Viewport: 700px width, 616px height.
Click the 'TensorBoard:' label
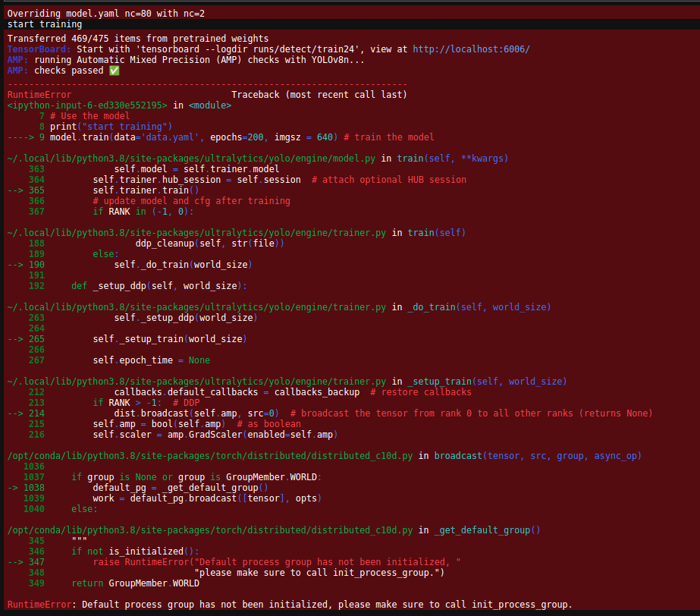click(39, 49)
